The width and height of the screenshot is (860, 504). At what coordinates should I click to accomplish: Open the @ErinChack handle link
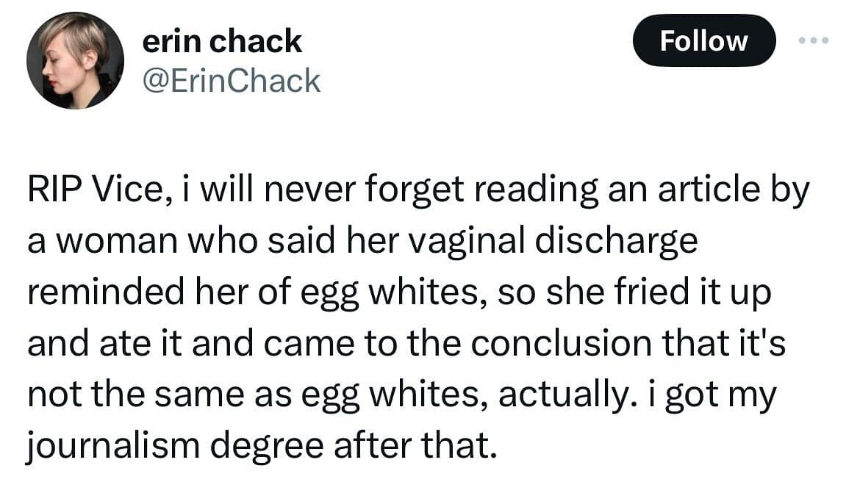(x=232, y=80)
